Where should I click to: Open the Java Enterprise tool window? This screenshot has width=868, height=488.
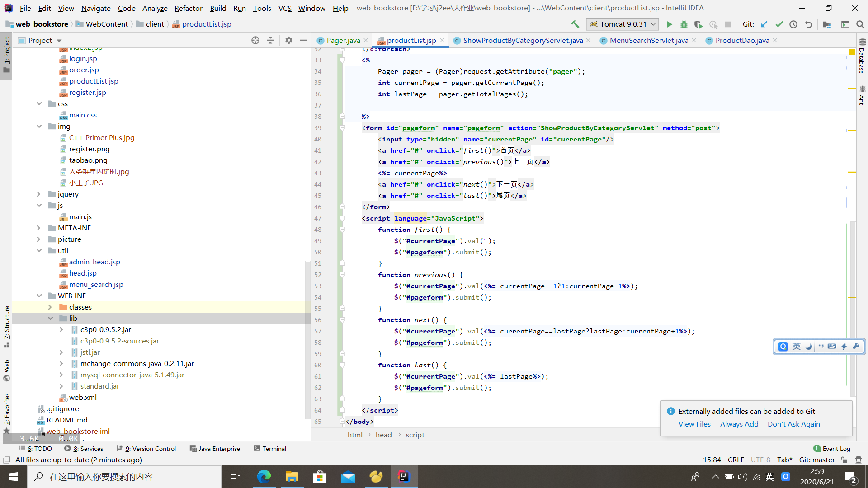tap(215, 449)
